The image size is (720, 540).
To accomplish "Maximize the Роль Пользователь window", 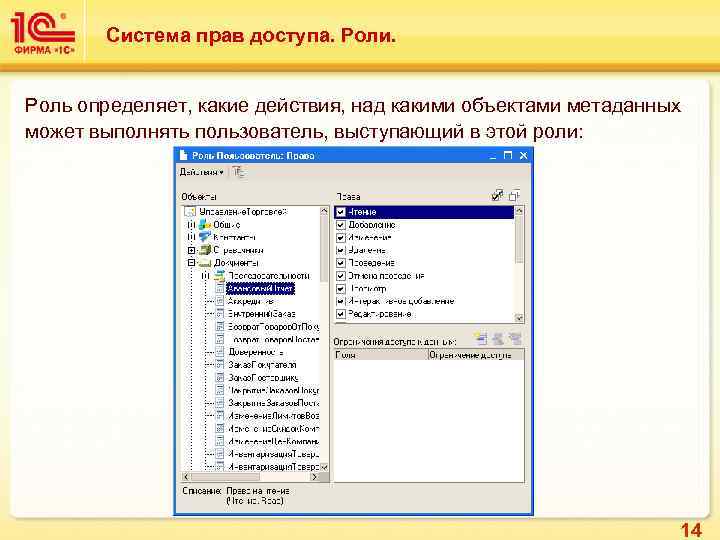I will click(x=508, y=155).
